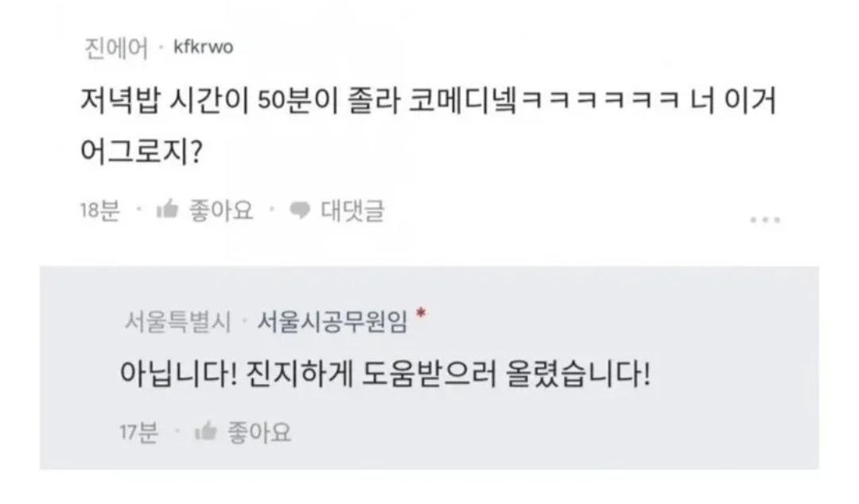Click the ㅋㅋㅋㅋㅋㅋ laughter text in the comment
859x504 pixels.
[x=601, y=102]
